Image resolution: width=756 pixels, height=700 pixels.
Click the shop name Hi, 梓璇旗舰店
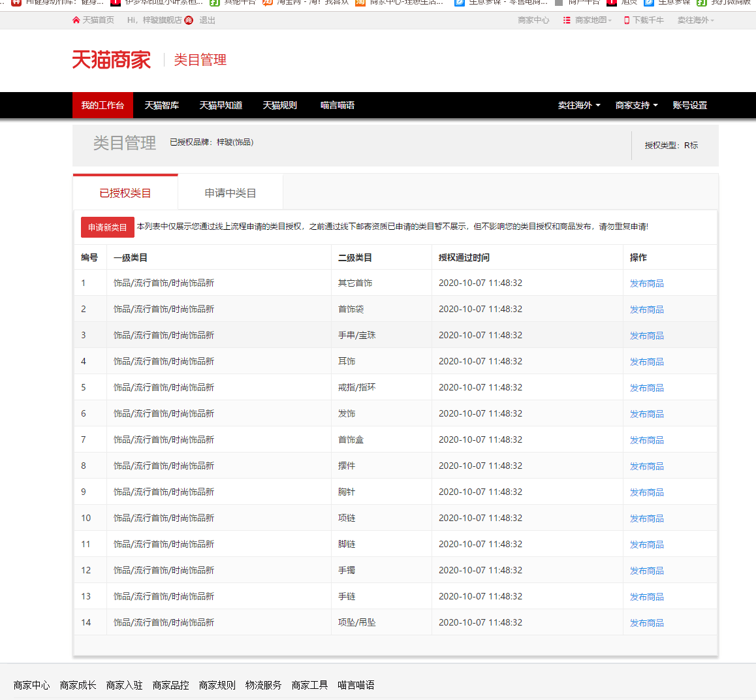pos(155,20)
